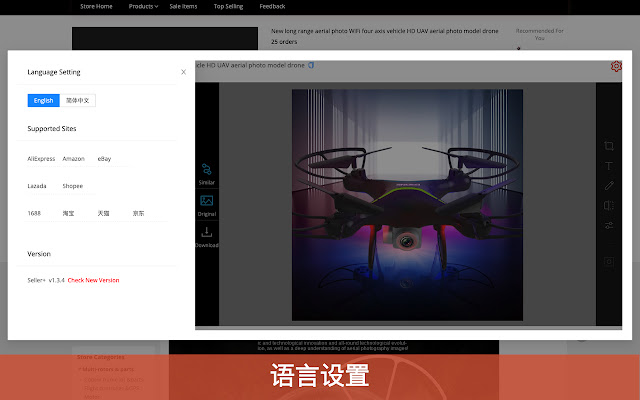
Task: Switch language to 简体中文
Action: [x=78, y=100]
